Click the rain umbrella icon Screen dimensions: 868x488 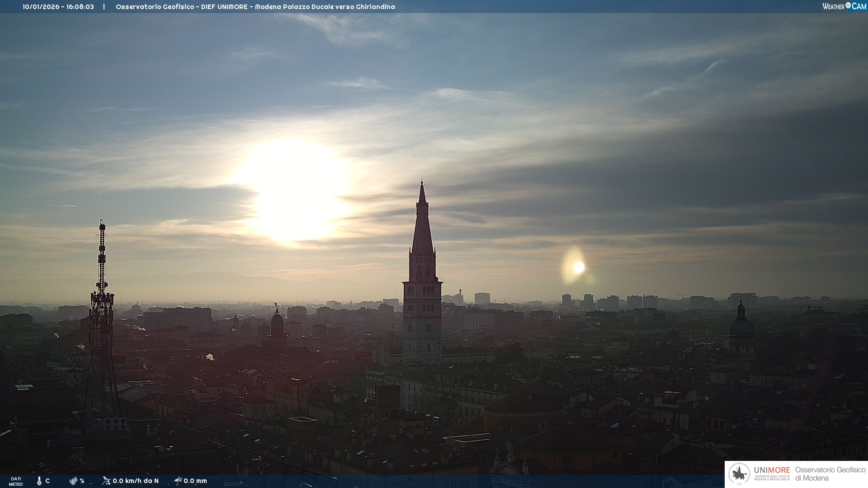178,481
